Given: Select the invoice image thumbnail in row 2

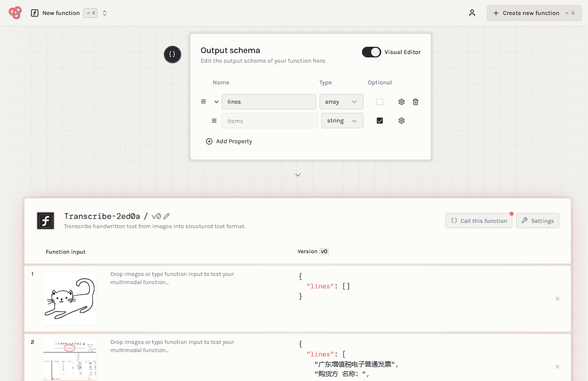Looking at the screenshot, I should tap(69, 360).
